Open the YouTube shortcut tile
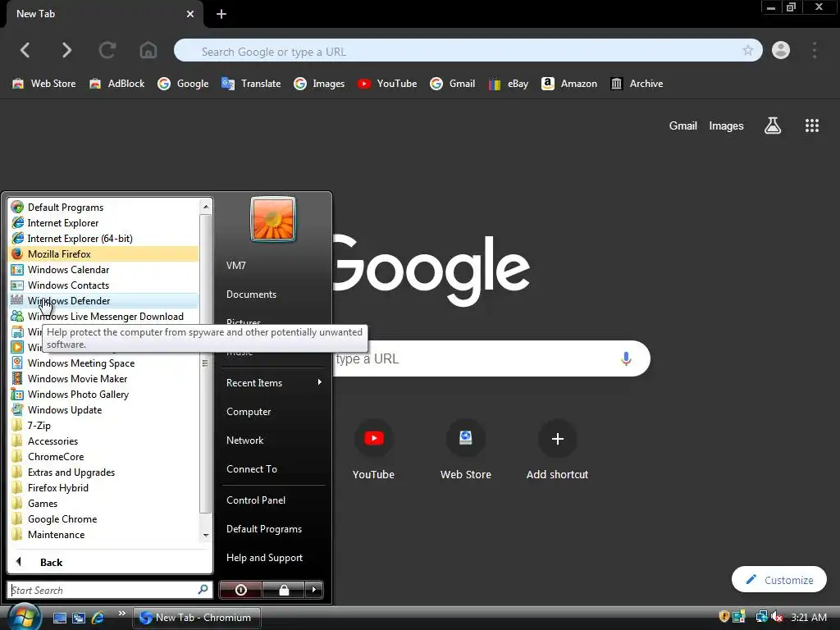Screen dimensions: 840x630 coord(373,450)
